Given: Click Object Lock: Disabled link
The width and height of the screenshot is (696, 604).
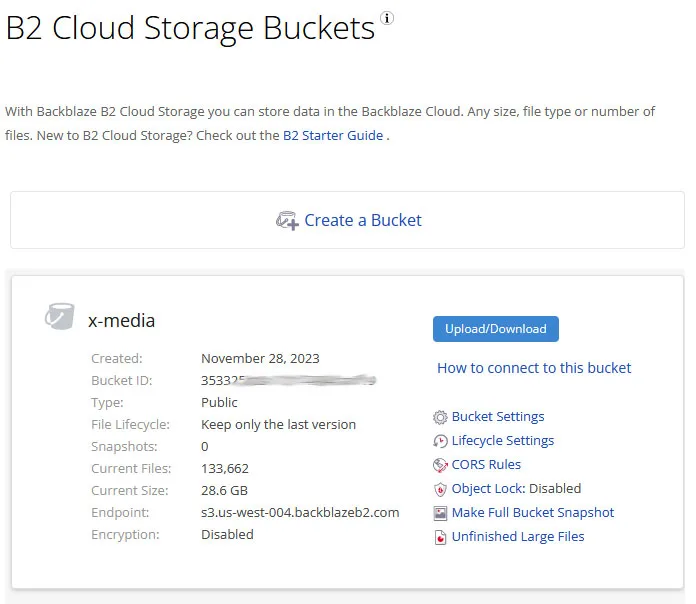Looking at the screenshot, I should tap(516, 489).
